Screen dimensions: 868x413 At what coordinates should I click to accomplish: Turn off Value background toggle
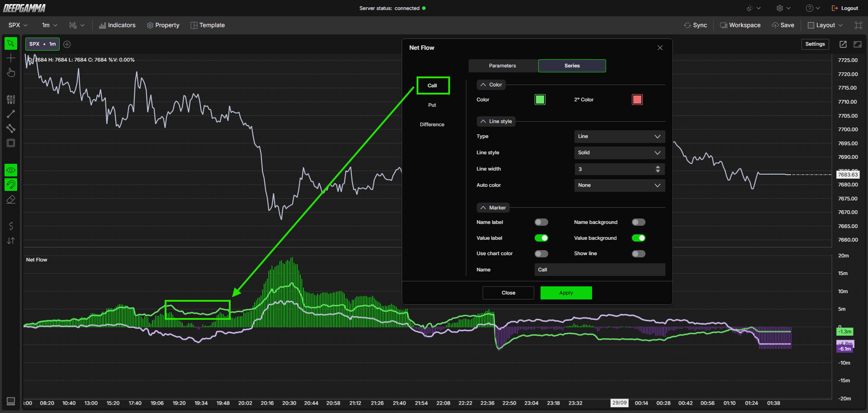pos(639,238)
